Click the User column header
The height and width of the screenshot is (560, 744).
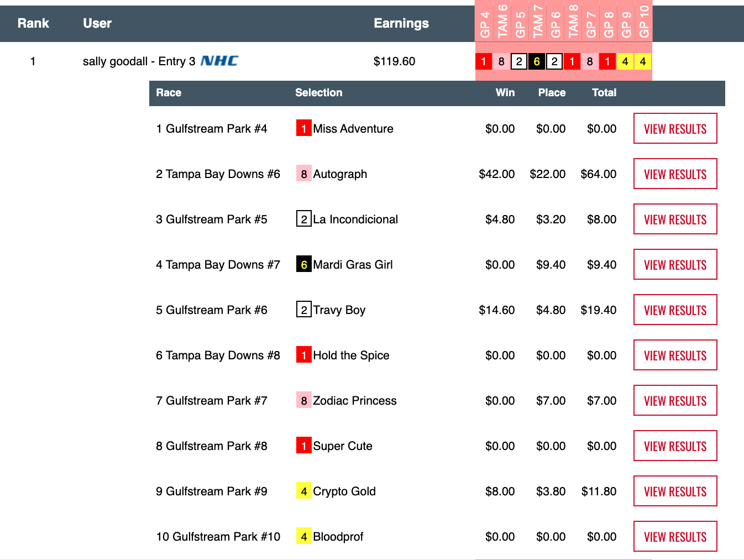click(x=97, y=23)
